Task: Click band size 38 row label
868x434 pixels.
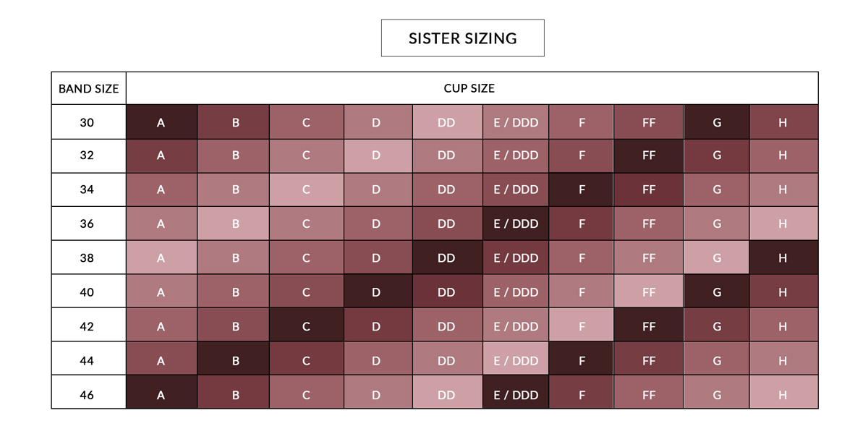Action: point(88,258)
